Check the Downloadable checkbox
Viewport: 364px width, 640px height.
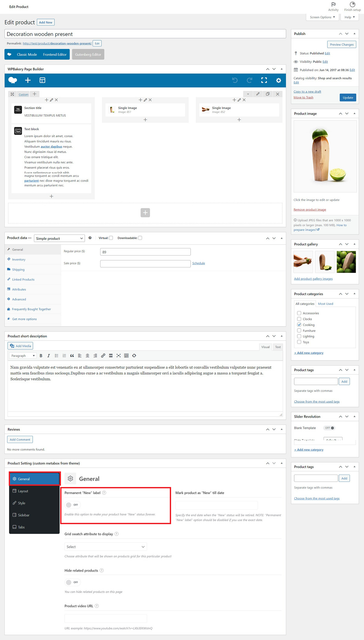tap(140, 238)
